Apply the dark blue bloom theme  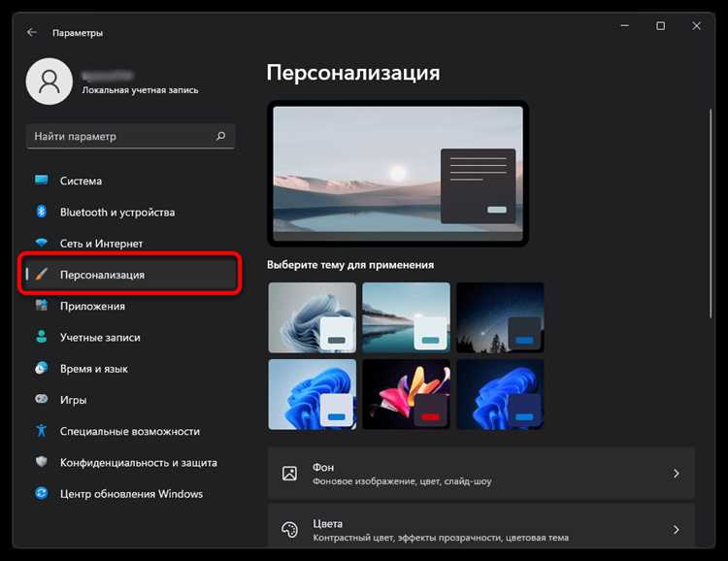(x=500, y=394)
